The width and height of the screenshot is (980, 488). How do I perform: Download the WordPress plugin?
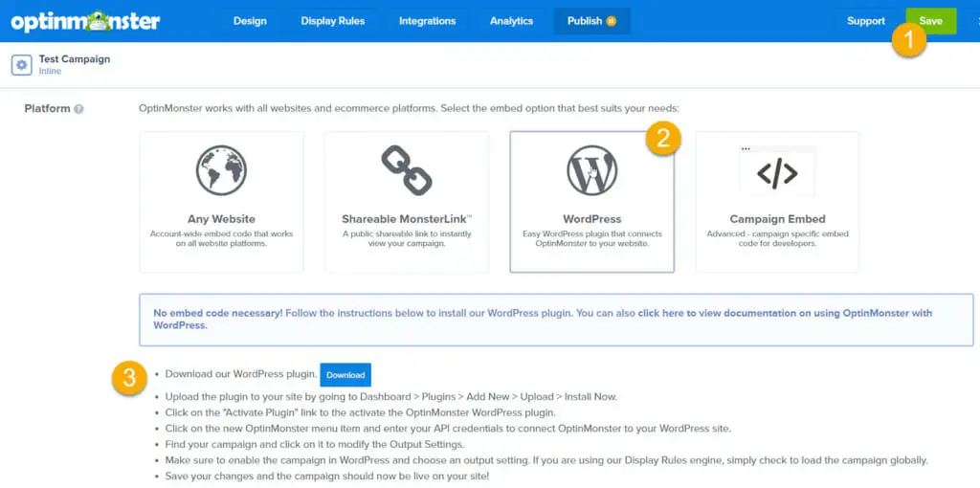[x=345, y=375]
